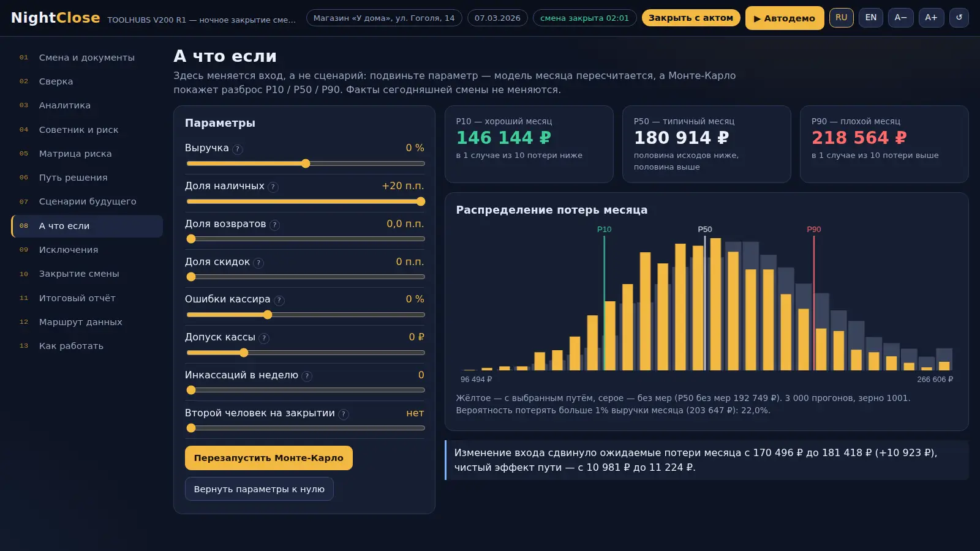980x551 pixels.
Task: Navigate to Сценарии будущего
Action: coord(87,201)
